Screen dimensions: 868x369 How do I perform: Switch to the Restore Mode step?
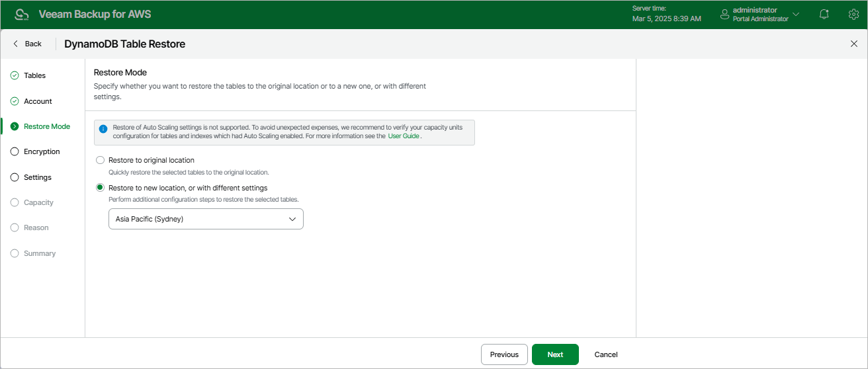(x=46, y=126)
